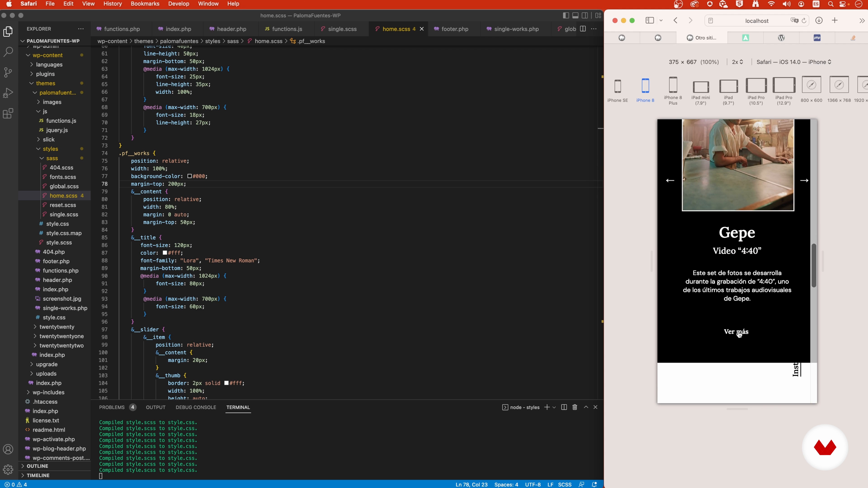Screen dimensions: 868x488
Task: Click slider next arrow in preview
Action: (x=804, y=181)
